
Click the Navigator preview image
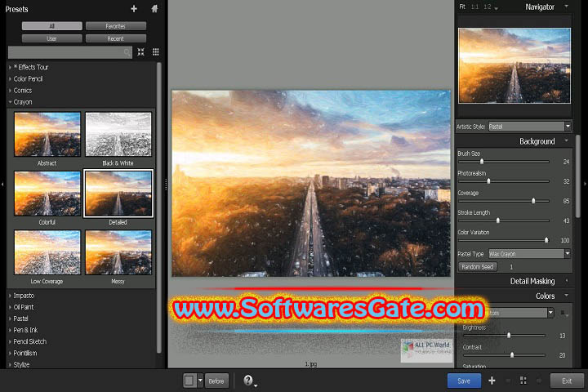click(514, 65)
